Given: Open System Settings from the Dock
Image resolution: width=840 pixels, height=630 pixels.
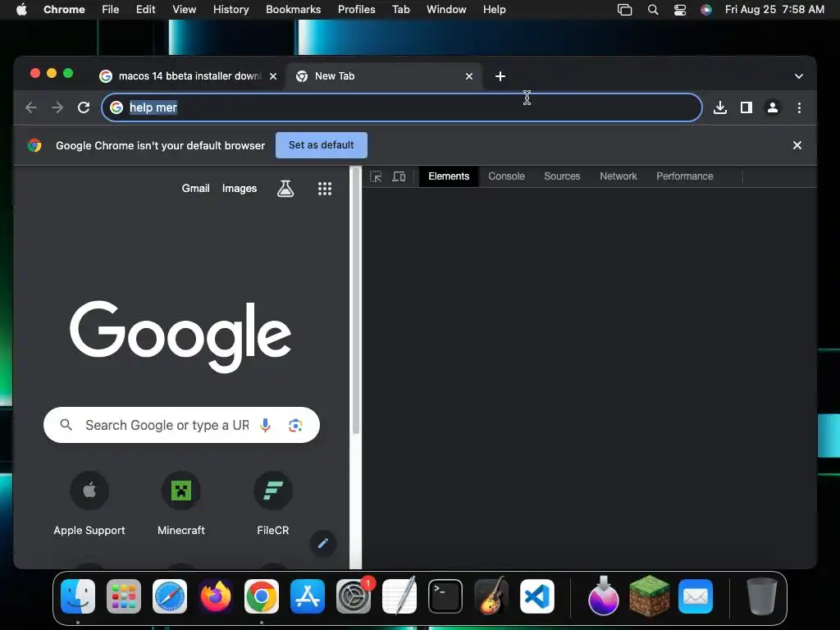Looking at the screenshot, I should click(354, 596).
